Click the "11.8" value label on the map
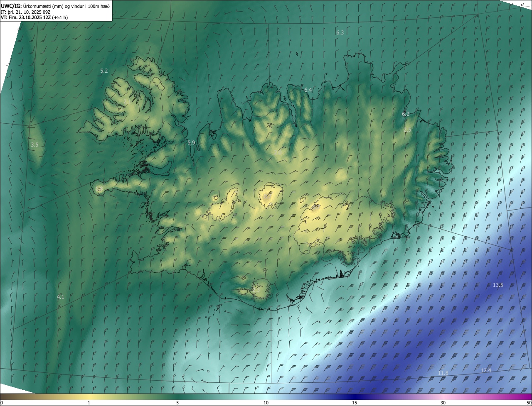This screenshot has height=406, width=532. click(x=443, y=373)
